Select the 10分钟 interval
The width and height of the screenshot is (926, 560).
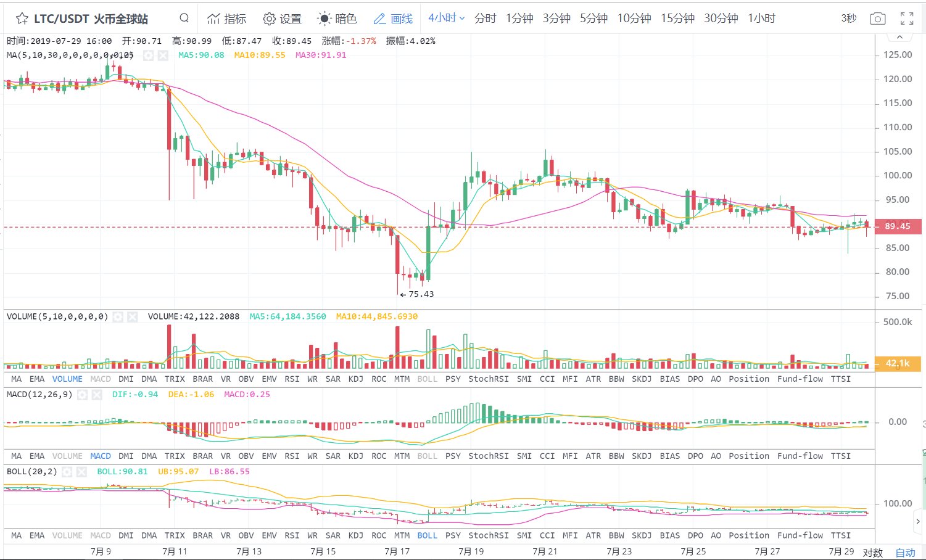634,19
